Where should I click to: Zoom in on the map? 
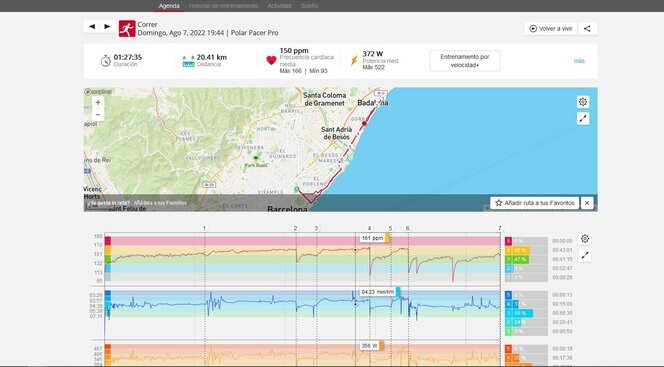(x=98, y=102)
